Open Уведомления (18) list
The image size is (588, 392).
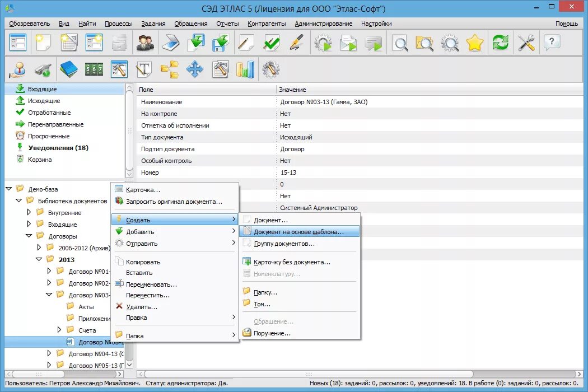(58, 148)
